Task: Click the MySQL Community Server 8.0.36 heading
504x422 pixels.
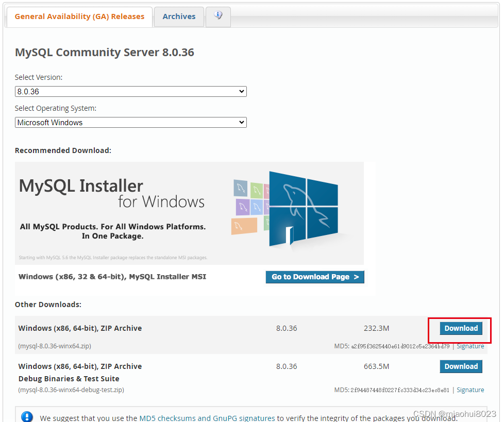Action: pos(105,53)
